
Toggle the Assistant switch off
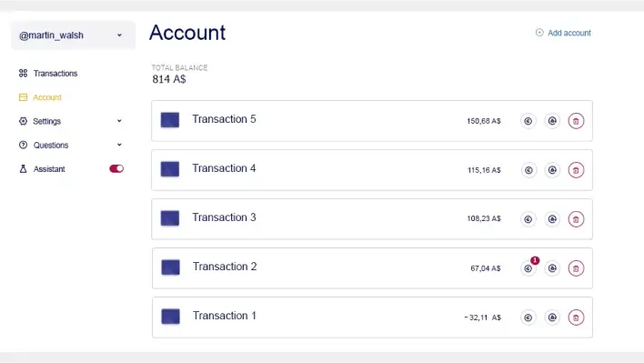(116, 169)
